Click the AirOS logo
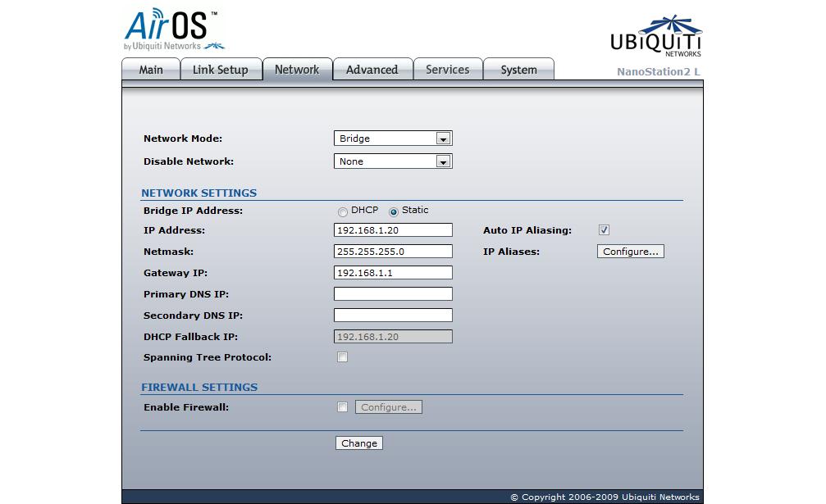Screen dimensions: 826x504 175,30
